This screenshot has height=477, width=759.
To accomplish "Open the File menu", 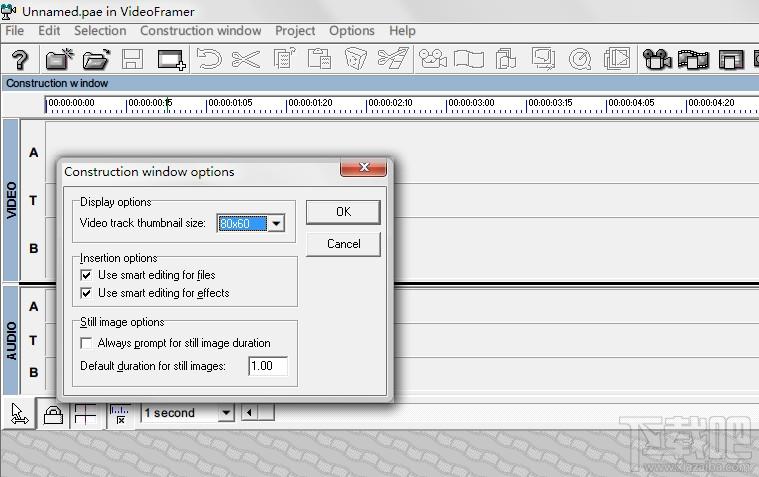I will coord(15,31).
